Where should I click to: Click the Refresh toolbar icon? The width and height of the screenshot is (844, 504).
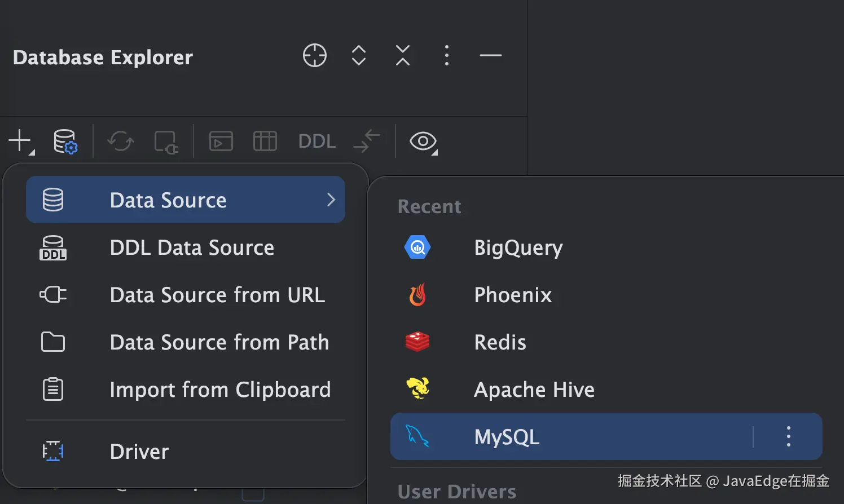click(121, 141)
